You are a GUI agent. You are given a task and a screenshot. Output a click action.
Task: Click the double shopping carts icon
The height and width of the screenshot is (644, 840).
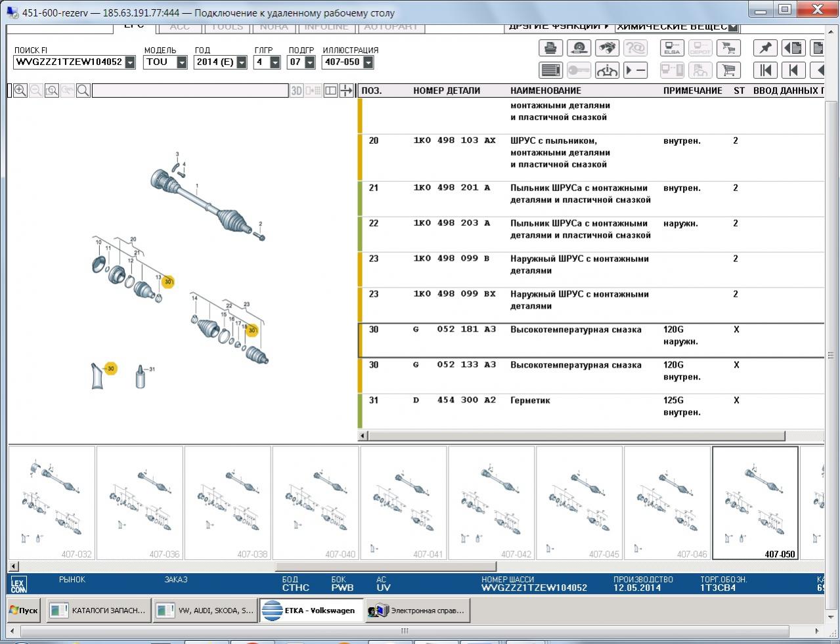pyautogui.click(x=728, y=48)
